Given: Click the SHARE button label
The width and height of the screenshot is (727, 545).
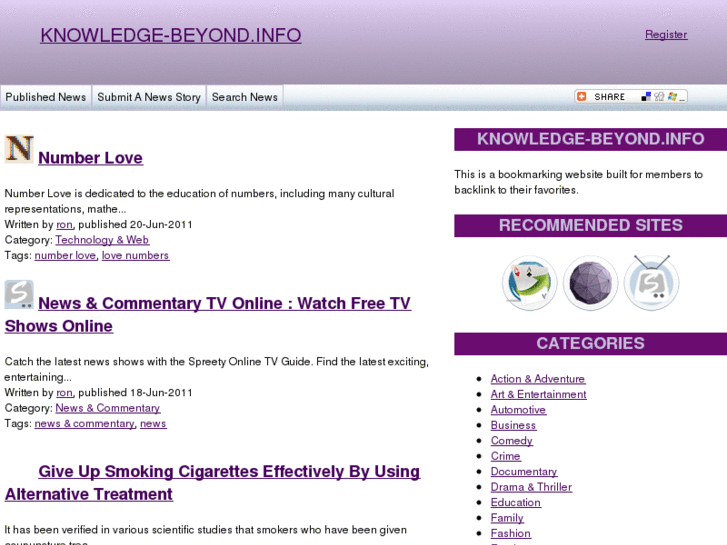Looking at the screenshot, I should [x=610, y=97].
